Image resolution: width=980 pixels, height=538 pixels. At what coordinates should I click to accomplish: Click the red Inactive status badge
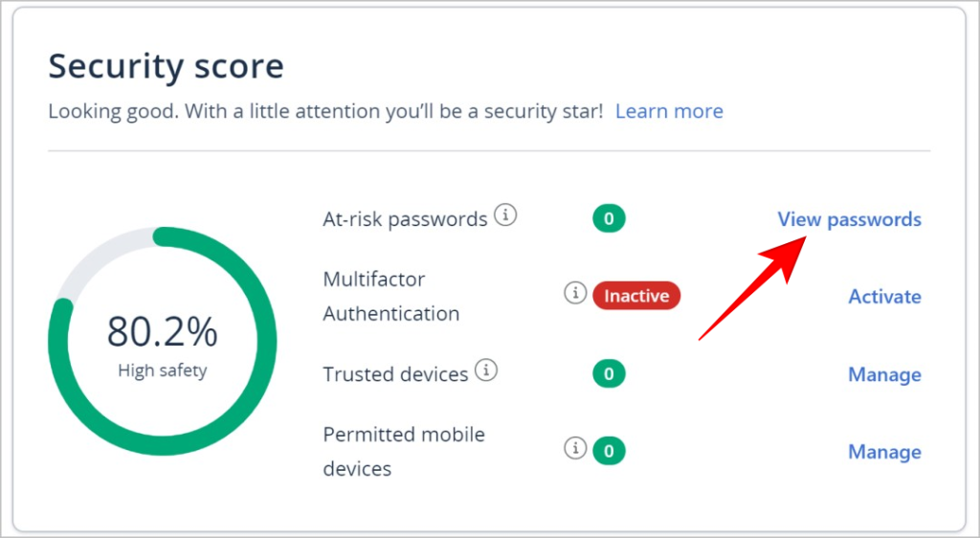coord(636,296)
